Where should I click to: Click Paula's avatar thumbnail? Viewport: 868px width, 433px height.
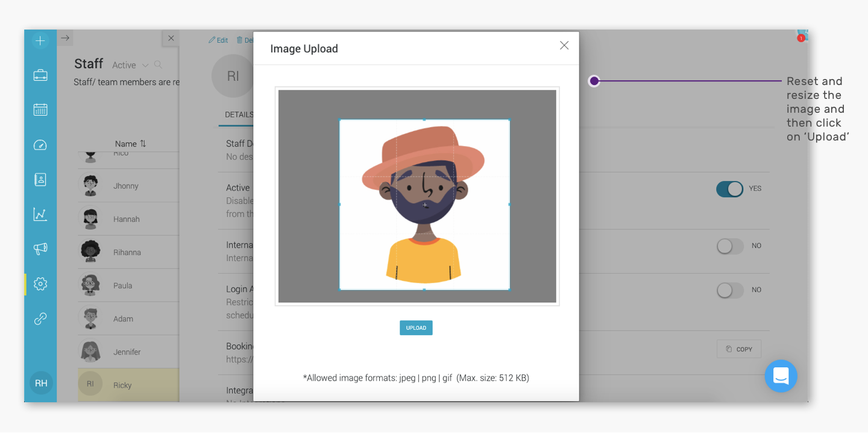[90, 285]
